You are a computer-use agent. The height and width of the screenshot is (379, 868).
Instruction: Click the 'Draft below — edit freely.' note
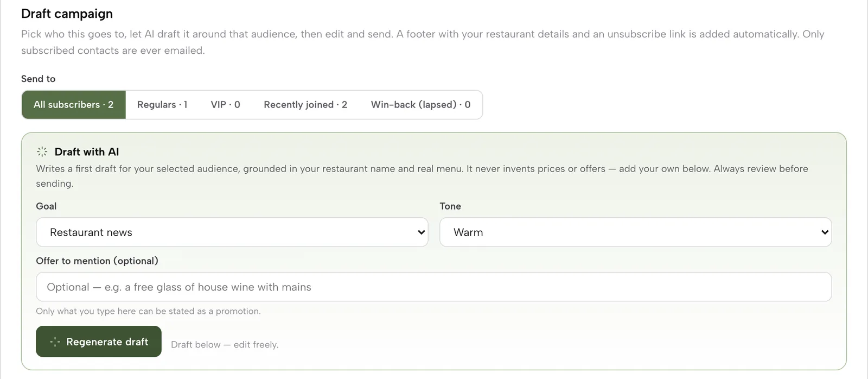(225, 345)
